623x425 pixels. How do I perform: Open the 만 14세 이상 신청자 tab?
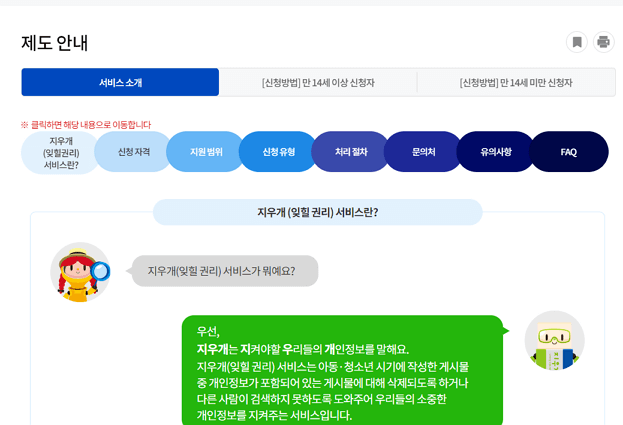[318, 83]
